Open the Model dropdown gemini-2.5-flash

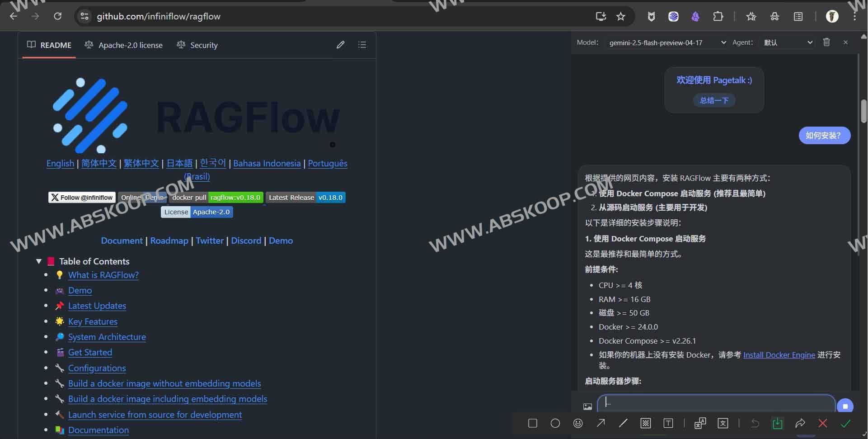coord(666,42)
